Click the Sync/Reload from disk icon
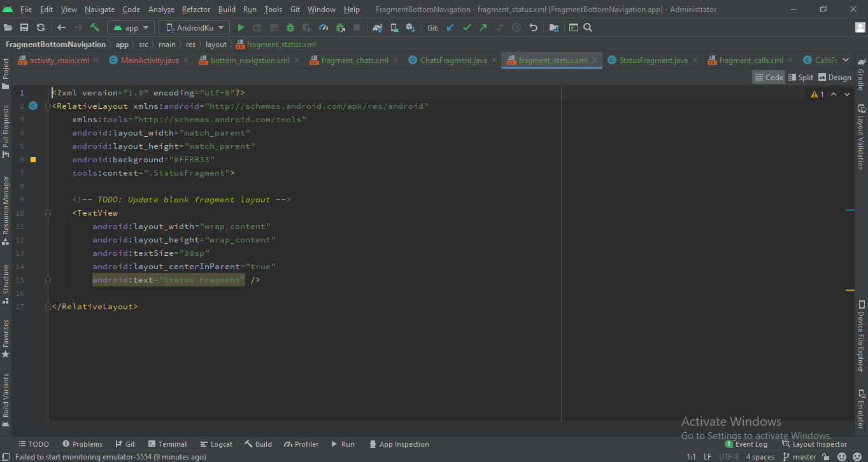This screenshot has width=868, height=462. (41, 27)
